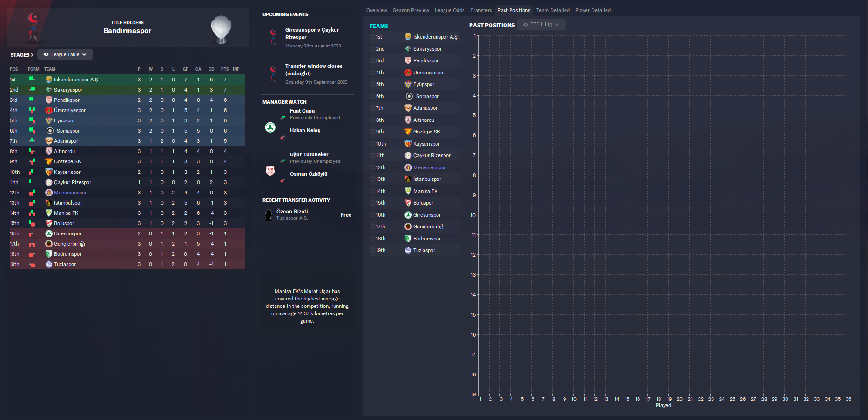The height and width of the screenshot is (420, 868).
Task: Click Tuzlaspor badge in the league table
Action: (49, 264)
